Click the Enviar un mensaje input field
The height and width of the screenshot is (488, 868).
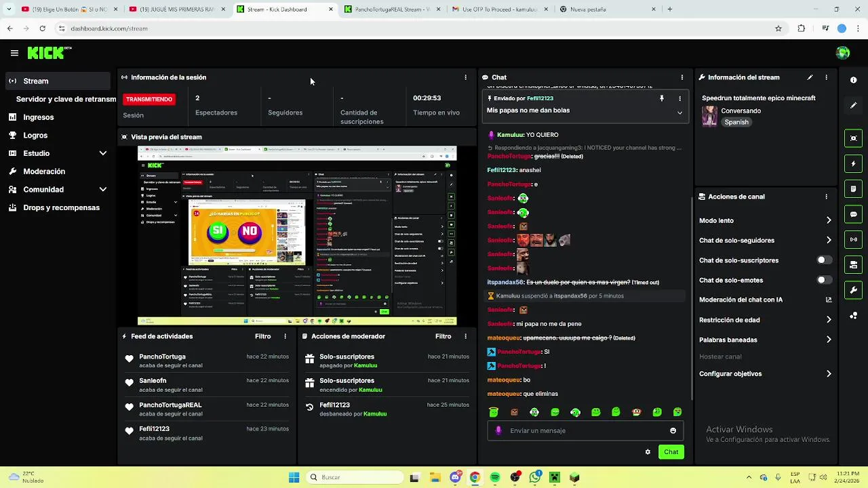[585, 430]
